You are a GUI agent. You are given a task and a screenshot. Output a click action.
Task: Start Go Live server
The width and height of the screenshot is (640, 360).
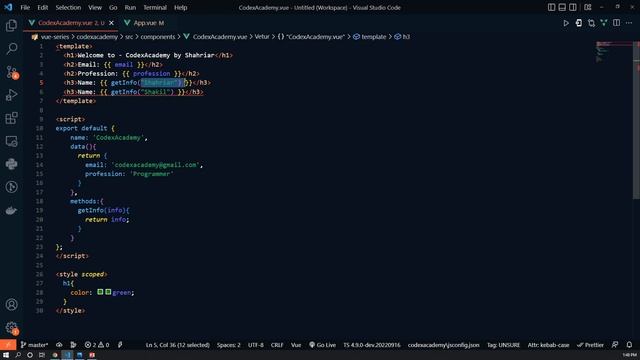click(322, 345)
